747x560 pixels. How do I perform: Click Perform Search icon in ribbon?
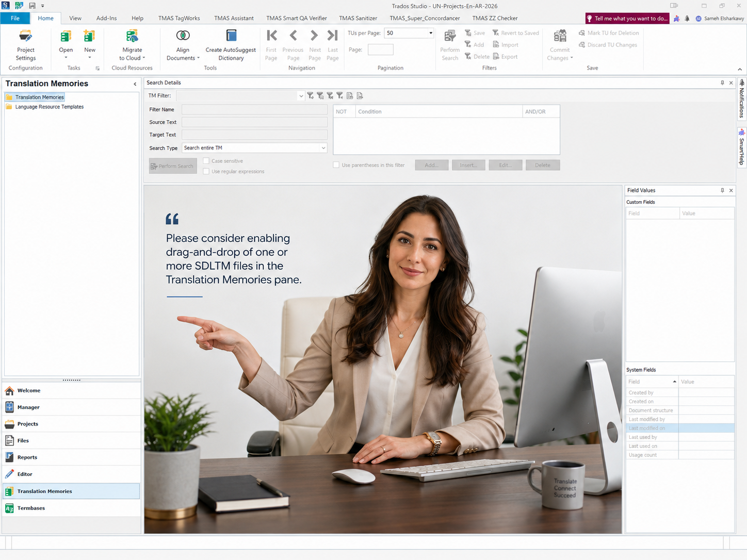tap(450, 36)
